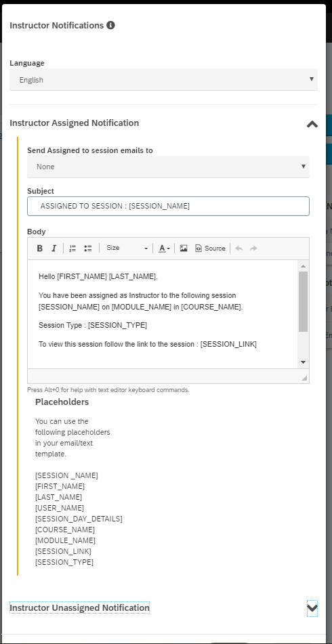Toggle Italic formatting in body editor
Screen dimensions: 332x644
pos(54,248)
